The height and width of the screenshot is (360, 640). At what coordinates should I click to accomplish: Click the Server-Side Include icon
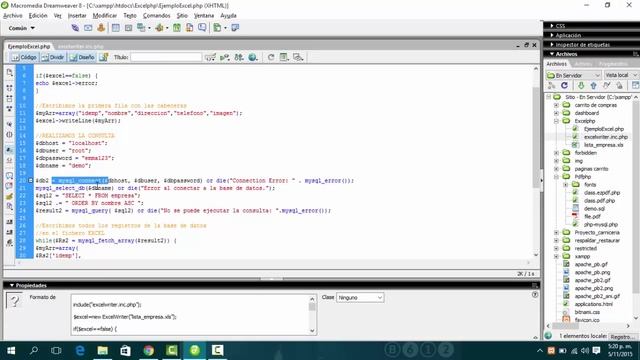tap(189, 28)
